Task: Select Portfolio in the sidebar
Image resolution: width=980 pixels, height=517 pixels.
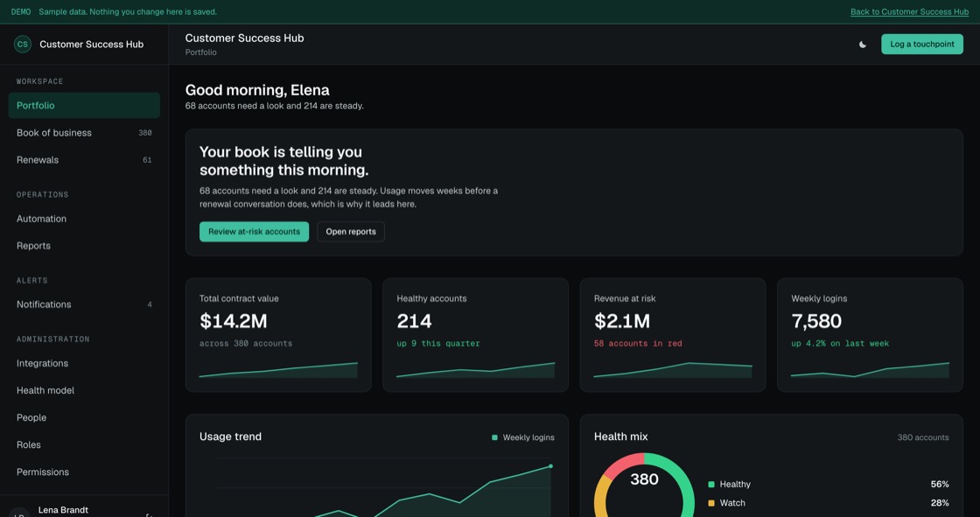Action: [x=84, y=106]
